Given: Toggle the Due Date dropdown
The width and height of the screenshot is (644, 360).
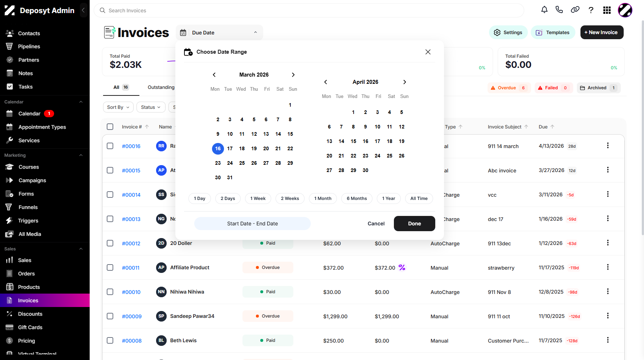Looking at the screenshot, I should (x=219, y=33).
